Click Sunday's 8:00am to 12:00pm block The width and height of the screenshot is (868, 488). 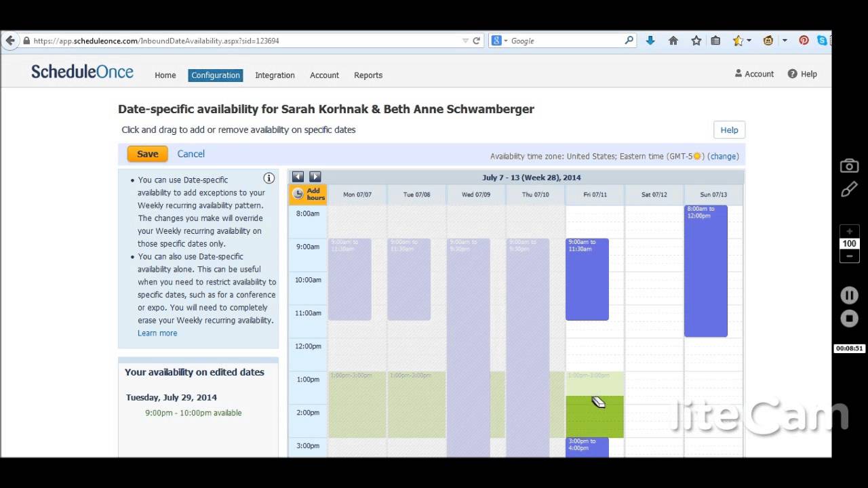[706, 271]
